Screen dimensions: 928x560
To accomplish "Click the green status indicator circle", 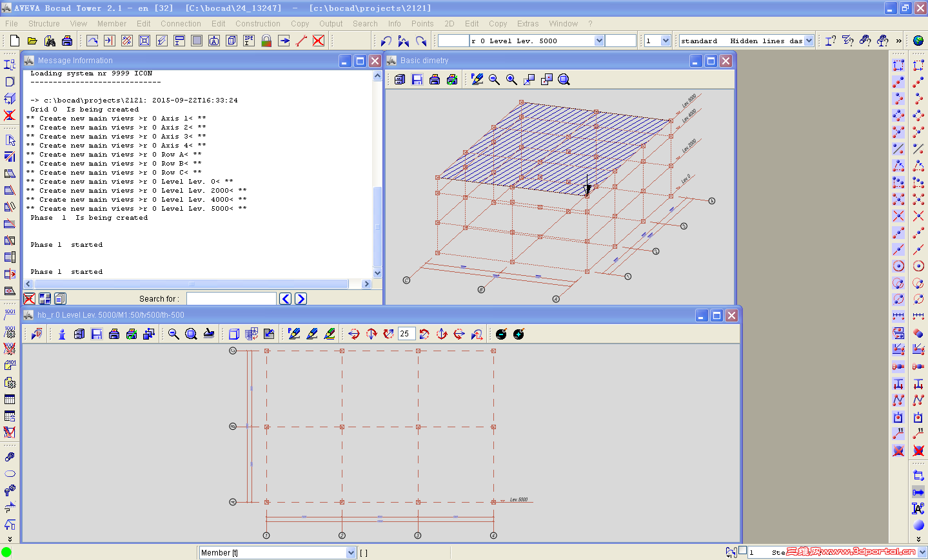I will (6, 552).
